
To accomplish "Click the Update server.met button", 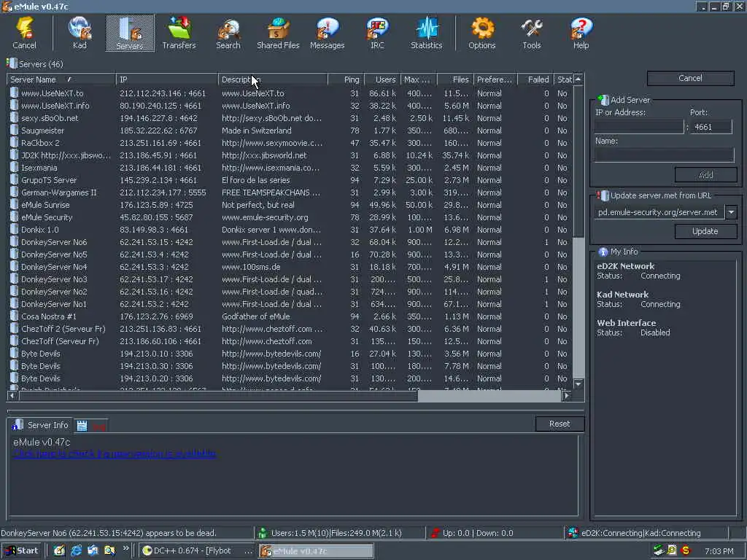I will coord(705,231).
